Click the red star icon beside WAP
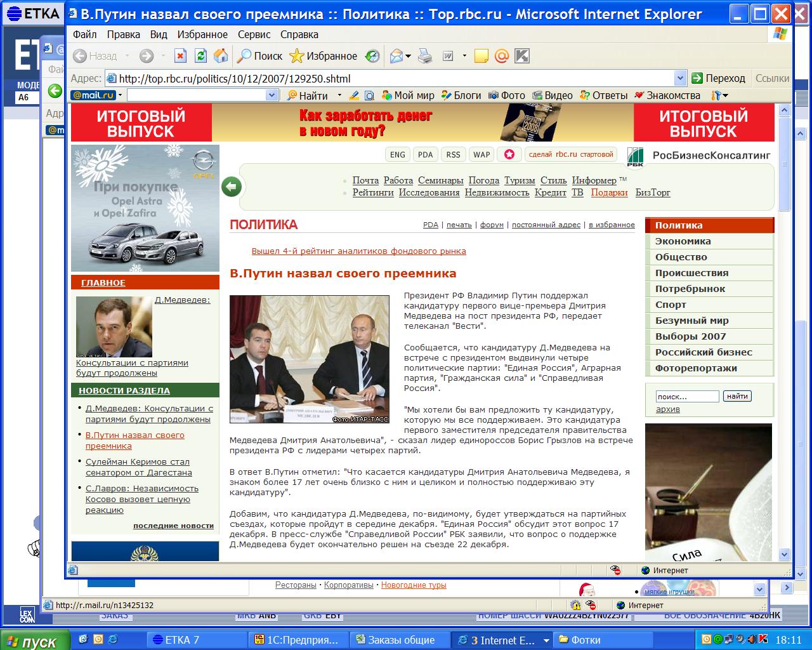This screenshot has width=812, height=650. pos(509,154)
